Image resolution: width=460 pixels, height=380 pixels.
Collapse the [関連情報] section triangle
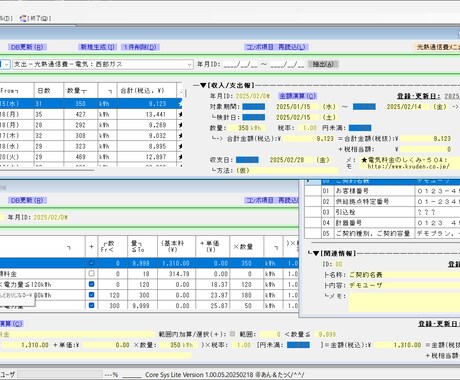316,253
